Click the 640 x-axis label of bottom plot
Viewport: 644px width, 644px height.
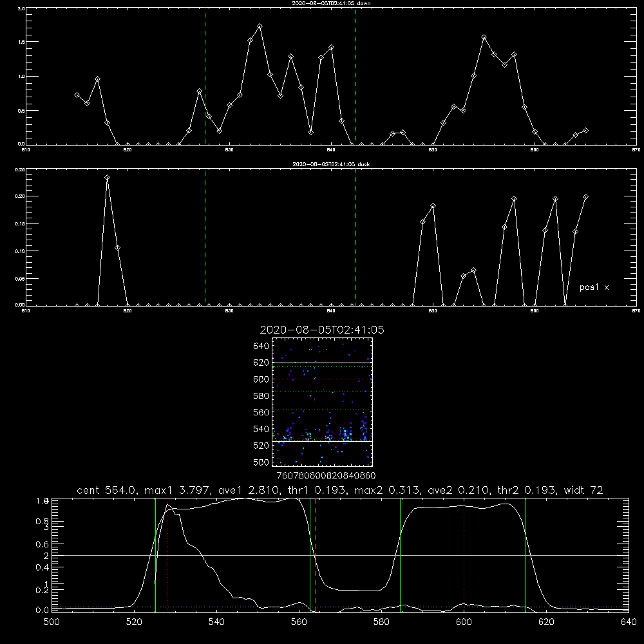(x=629, y=622)
